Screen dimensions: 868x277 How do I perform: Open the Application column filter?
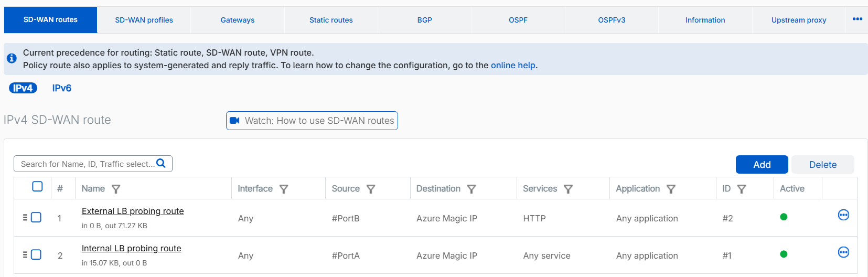pyautogui.click(x=671, y=189)
